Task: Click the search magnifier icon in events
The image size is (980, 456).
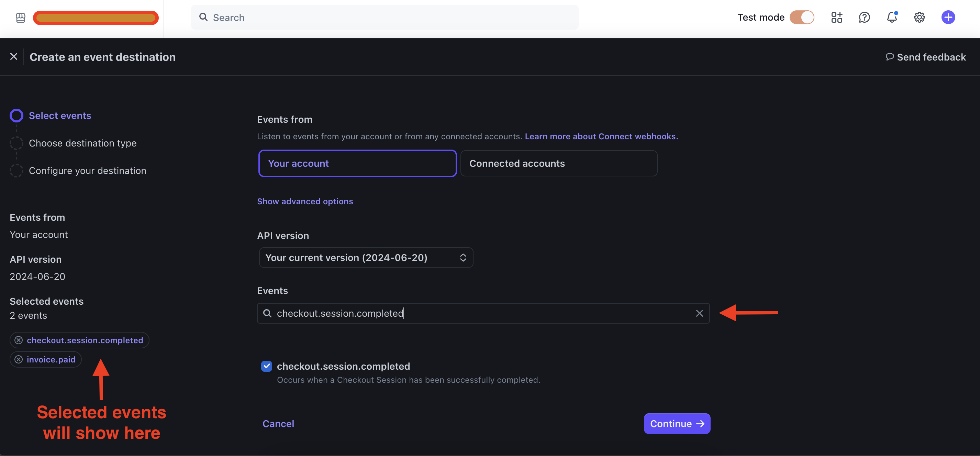Action: click(x=267, y=313)
